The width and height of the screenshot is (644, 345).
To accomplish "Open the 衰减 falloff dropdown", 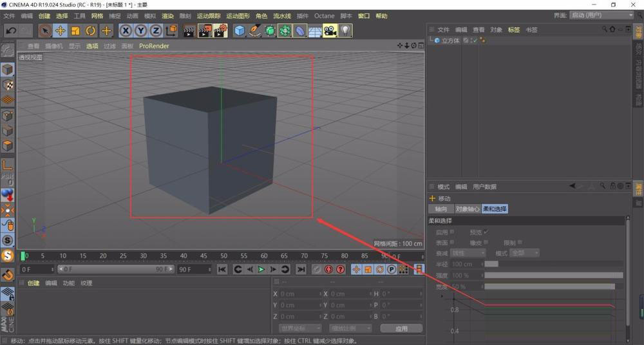I will coord(468,253).
